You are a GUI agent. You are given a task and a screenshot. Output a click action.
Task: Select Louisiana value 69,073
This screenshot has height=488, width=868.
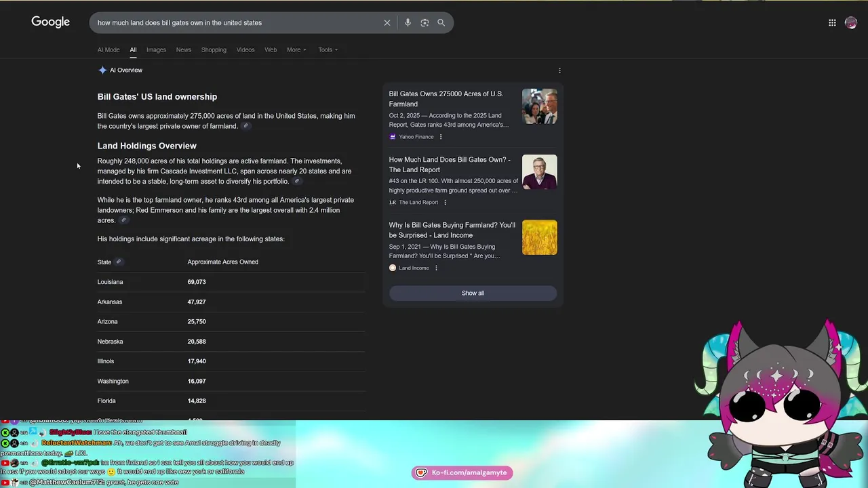point(197,282)
